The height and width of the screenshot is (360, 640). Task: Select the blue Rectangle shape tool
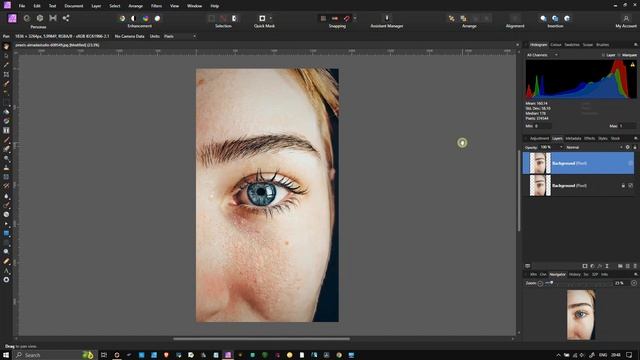pyautogui.click(x=6, y=233)
